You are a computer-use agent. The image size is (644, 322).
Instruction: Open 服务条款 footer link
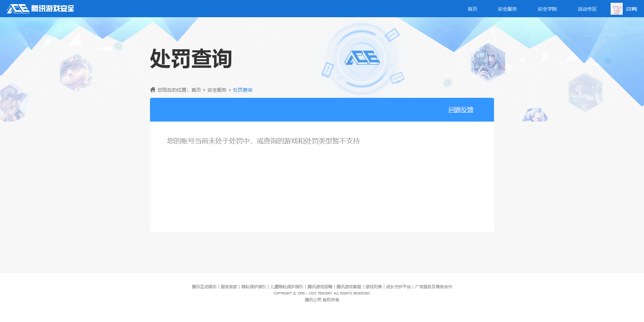tap(229, 287)
